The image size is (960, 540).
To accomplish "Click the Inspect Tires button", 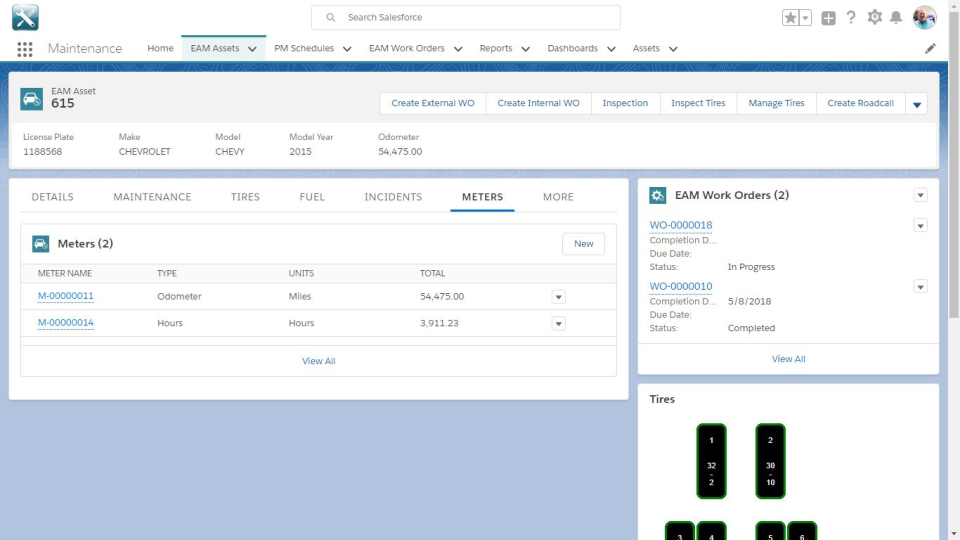I will (698, 103).
